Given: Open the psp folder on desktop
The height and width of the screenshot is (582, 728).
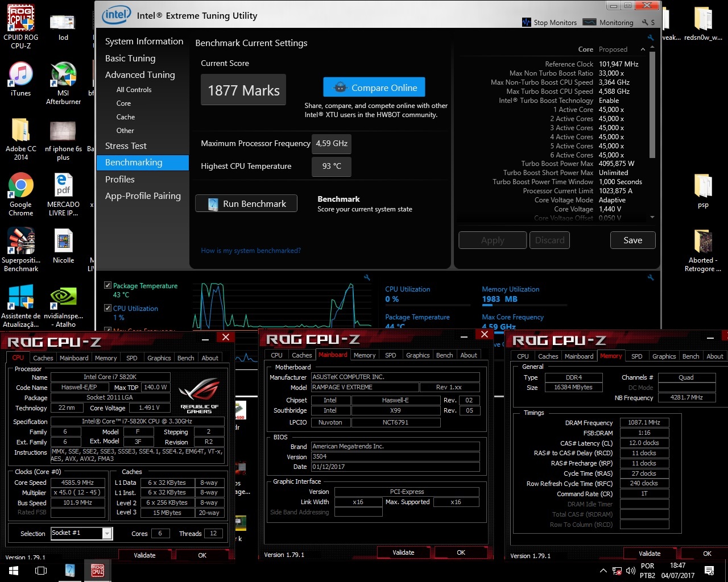Looking at the screenshot, I should pos(704,191).
